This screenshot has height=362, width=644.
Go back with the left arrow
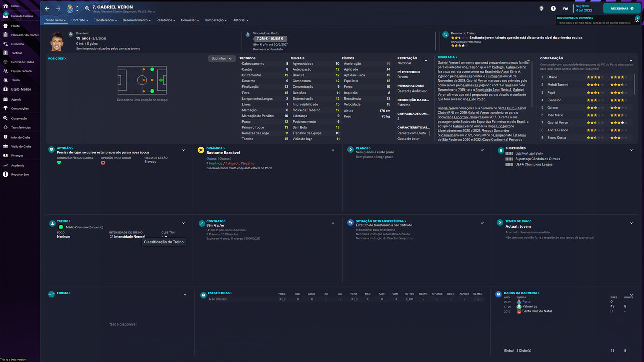[x=47, y=8]
